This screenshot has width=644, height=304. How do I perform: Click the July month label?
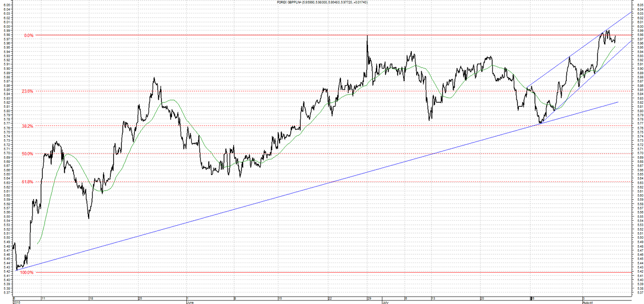385,303
